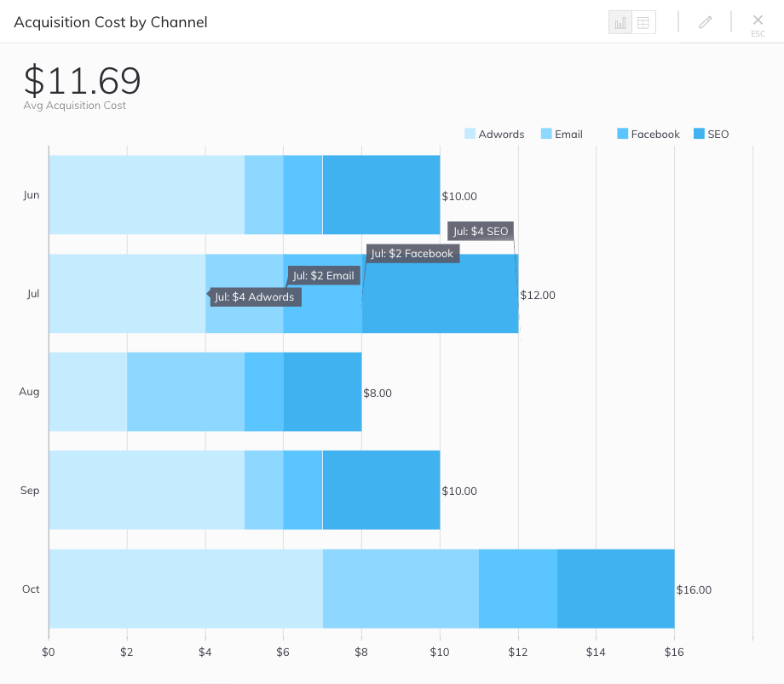Close the chart with the X icon
This screenshot has height=684, width=784.
click(758, 20)
